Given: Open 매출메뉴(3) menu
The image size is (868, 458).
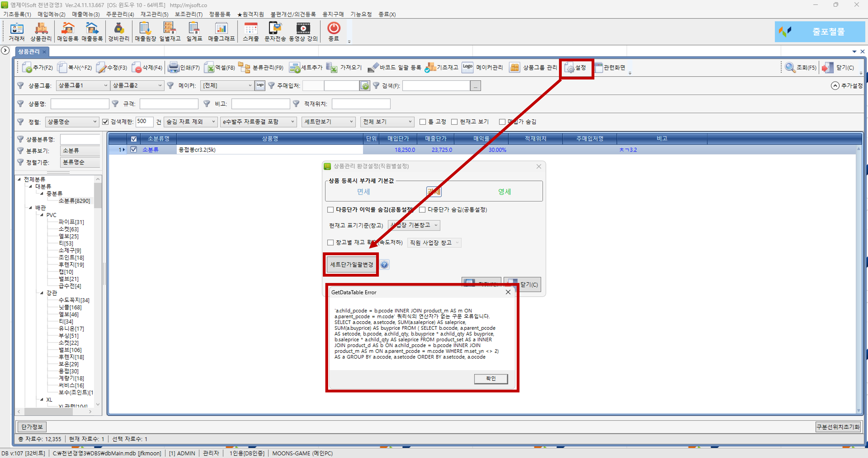Looking at the screenshot, I should [x=86, y=14].
